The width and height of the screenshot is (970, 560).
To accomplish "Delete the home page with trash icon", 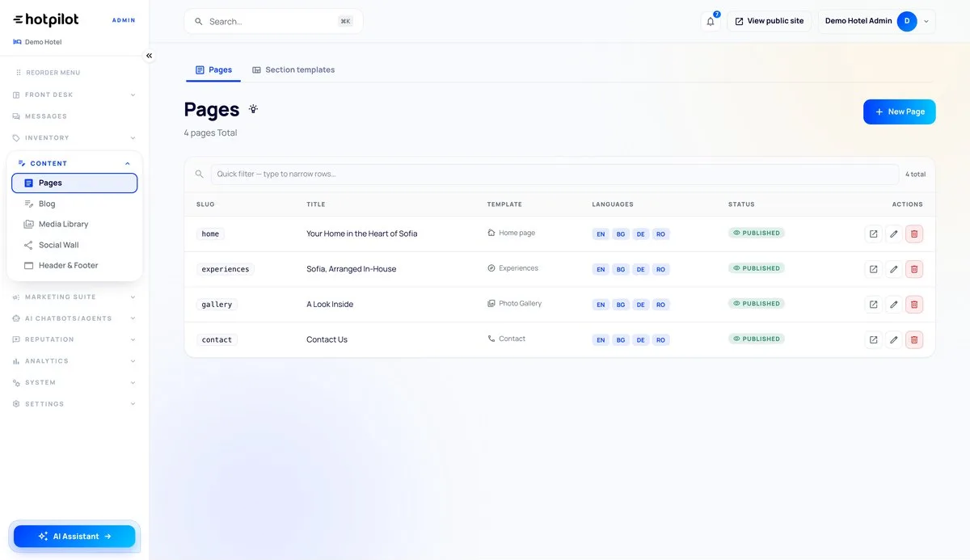I will pyautogui.click(x=914, y=234).
